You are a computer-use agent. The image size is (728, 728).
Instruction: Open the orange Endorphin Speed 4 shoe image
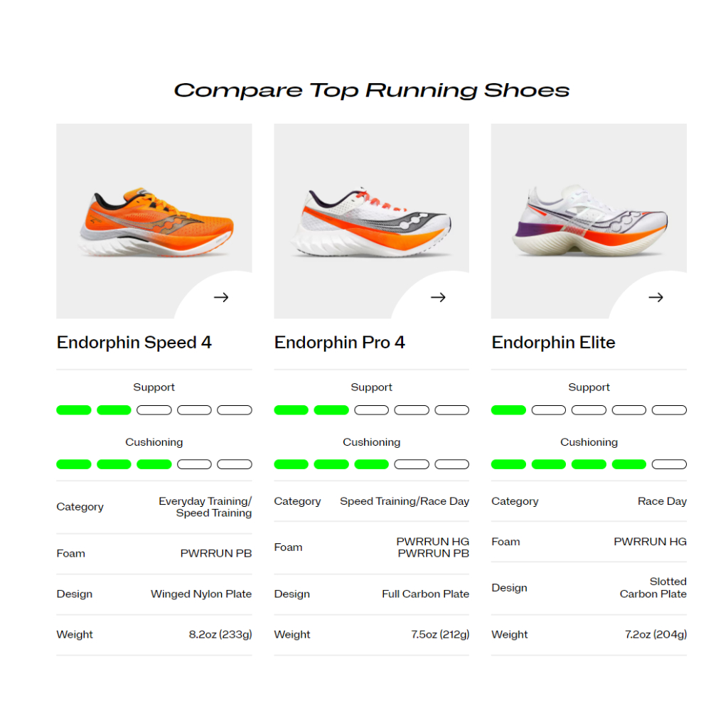[154, 222]
